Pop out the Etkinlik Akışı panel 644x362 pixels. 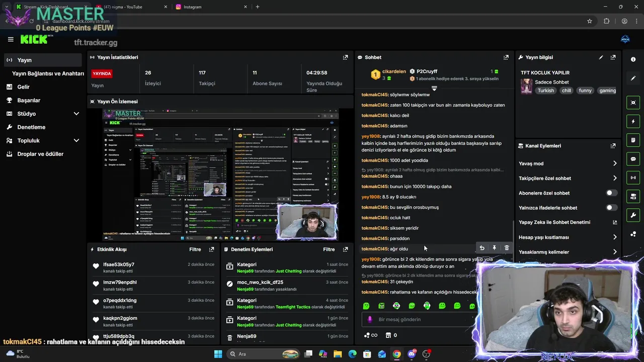pos(211,249)
